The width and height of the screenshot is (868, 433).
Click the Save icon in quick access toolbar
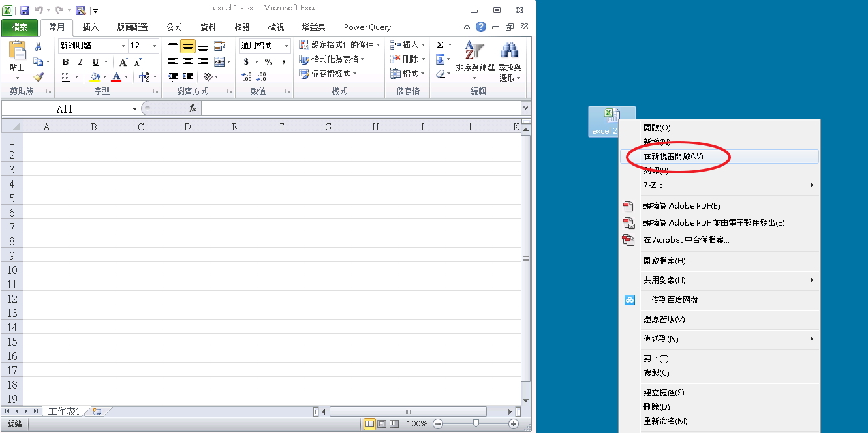[x=25, y=10]
